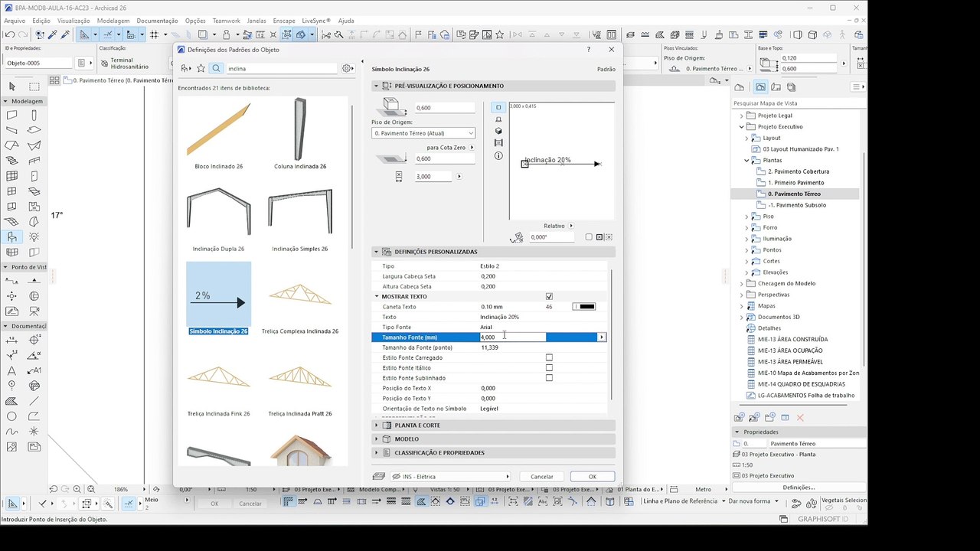Collapse Definições Personalizadas panel
The image size is (980, 551).
[377, 252]
